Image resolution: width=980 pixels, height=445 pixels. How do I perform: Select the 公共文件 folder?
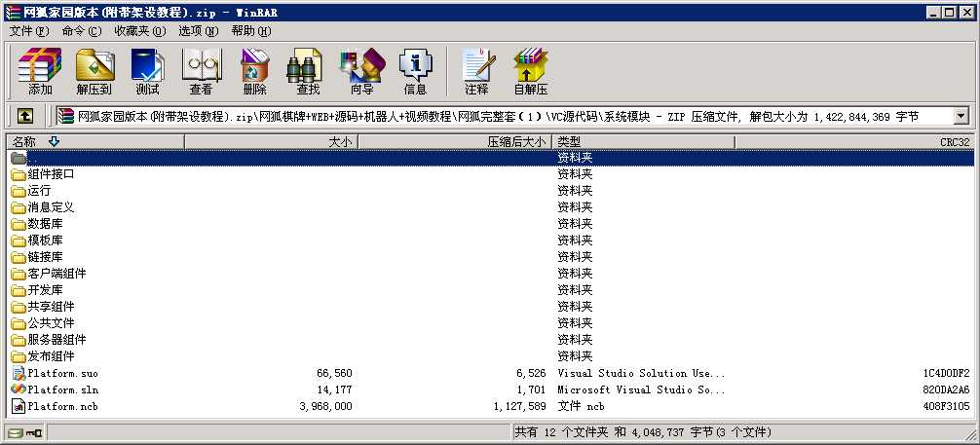pyautogui.click(x=51, y=323)
